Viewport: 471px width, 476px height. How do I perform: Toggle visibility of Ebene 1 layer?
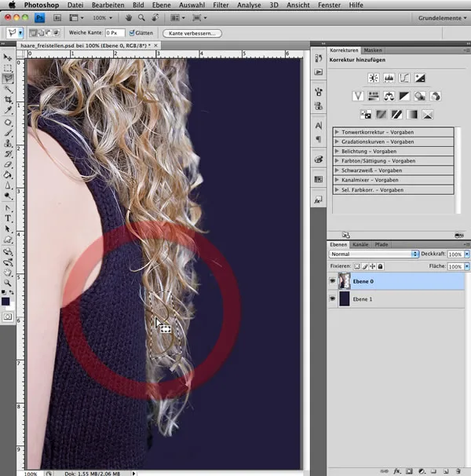point(333,299)
